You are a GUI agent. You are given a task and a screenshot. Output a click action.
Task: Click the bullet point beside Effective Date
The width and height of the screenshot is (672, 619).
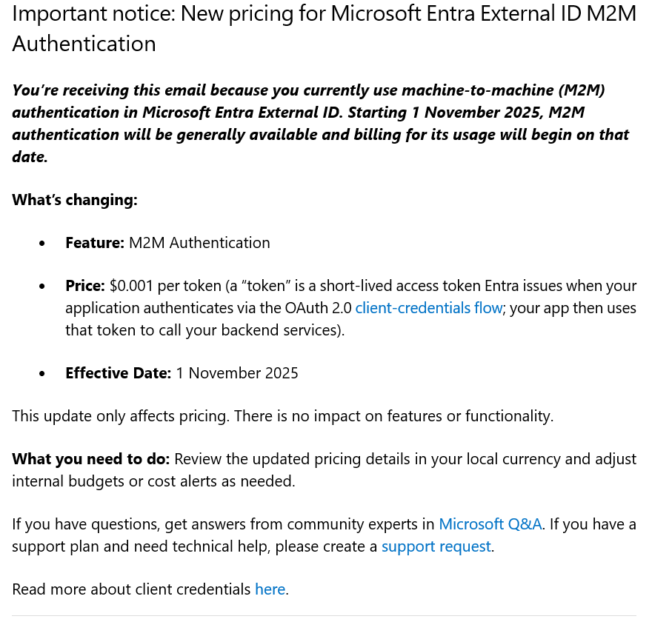[42, 374]
